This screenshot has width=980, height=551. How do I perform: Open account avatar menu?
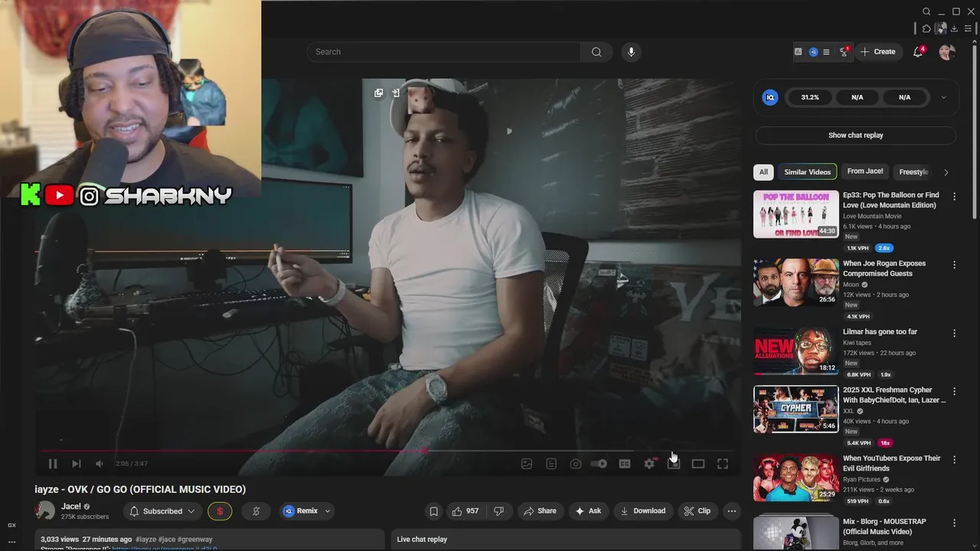tap(947, 52)
